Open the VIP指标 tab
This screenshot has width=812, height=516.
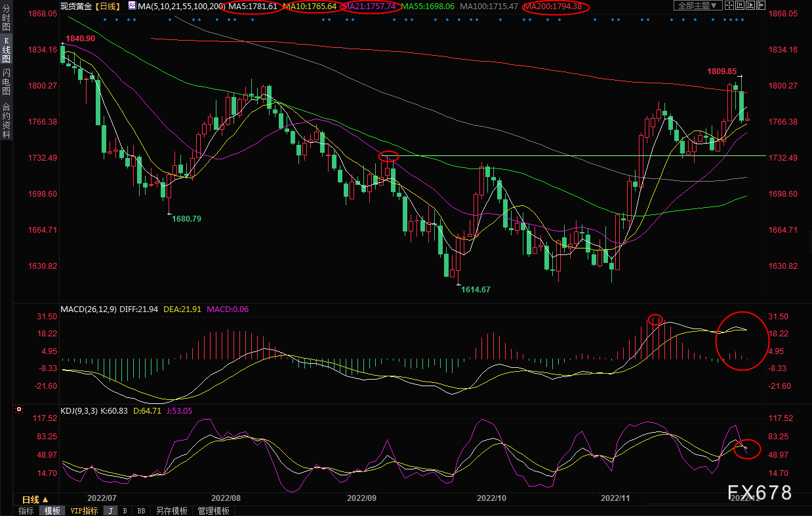click(x=84, y=511)
